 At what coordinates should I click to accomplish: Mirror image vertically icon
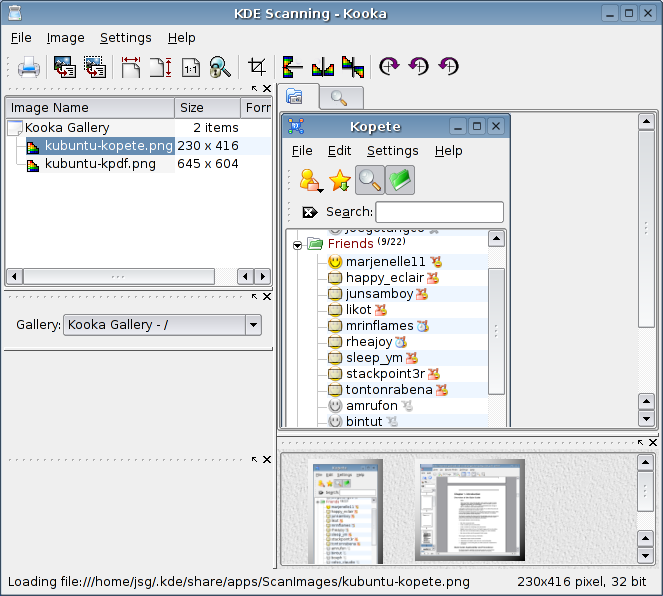click(292, 67)
